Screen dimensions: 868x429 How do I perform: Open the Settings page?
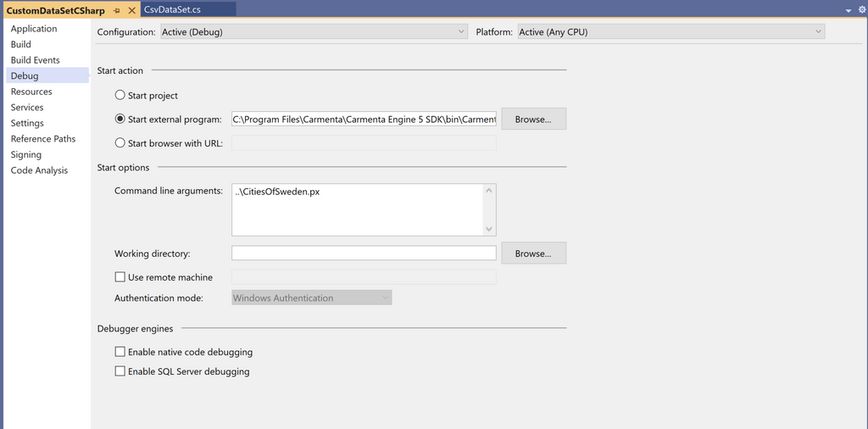pos(27,123)
